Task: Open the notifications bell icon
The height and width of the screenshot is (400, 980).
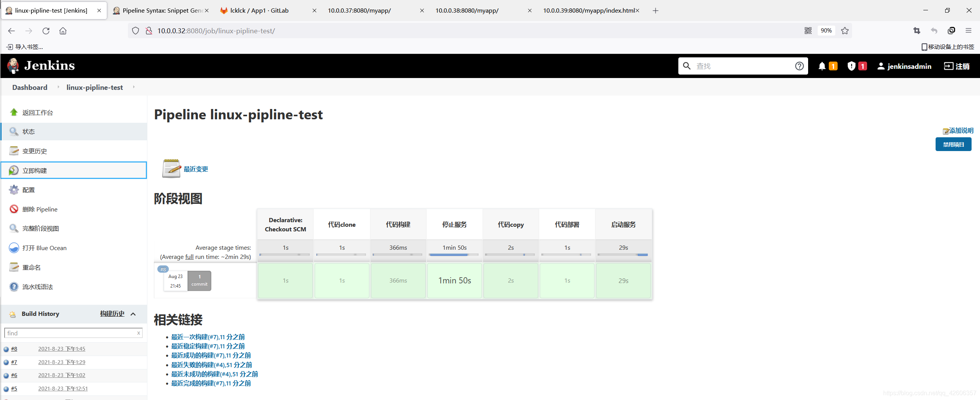Action: (822, 66)
